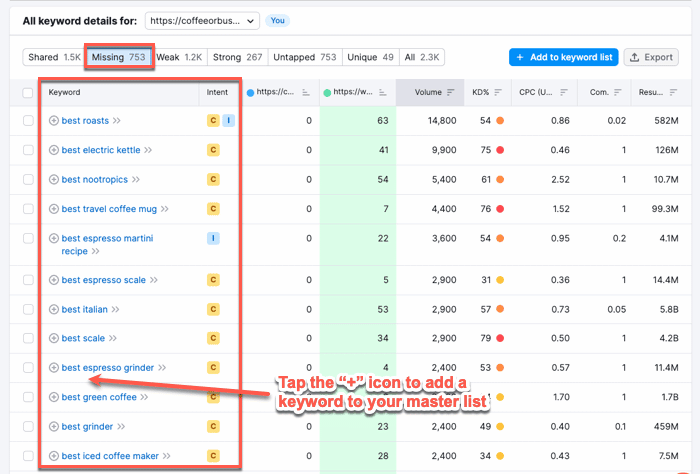Click the plus icon next to 'best nootropics'
This screenshot has height=474, width=700.
[54, 180]
